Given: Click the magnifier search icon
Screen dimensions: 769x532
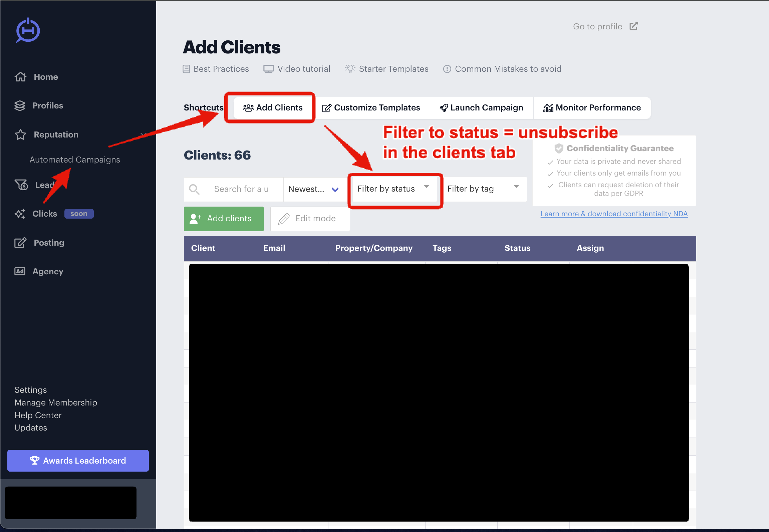Looking at the screenshot, I should [194, 189].
